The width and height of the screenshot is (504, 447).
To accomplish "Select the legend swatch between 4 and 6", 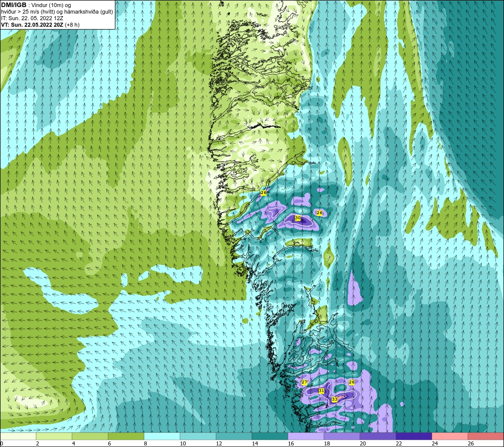I will tap(90, 436).
